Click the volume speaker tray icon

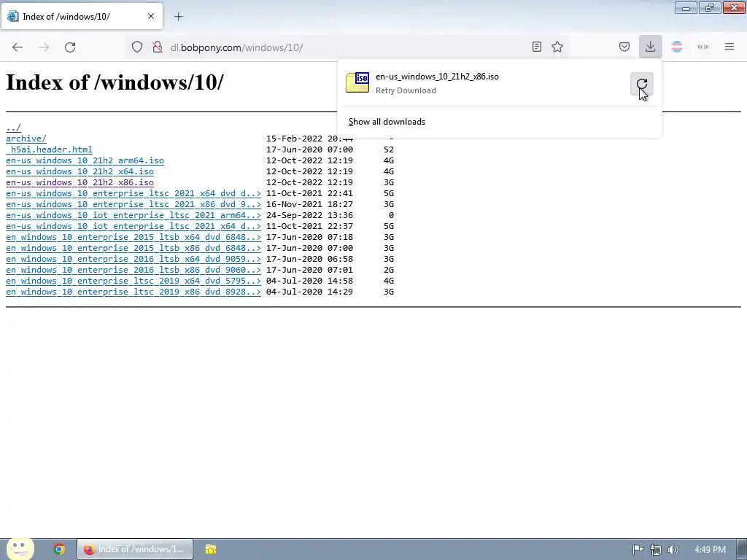click(673, 550)
